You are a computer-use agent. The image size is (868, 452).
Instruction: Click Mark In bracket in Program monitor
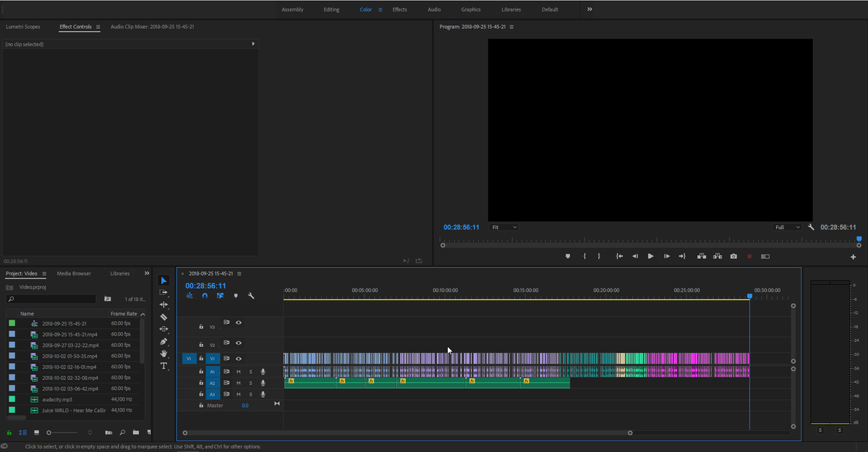[x=584, y=256]
